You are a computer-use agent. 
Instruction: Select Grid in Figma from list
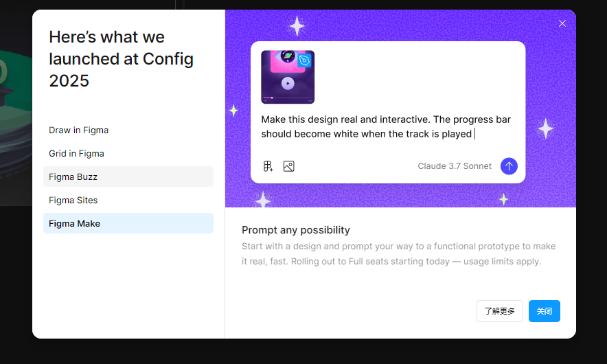click(77, 153)
